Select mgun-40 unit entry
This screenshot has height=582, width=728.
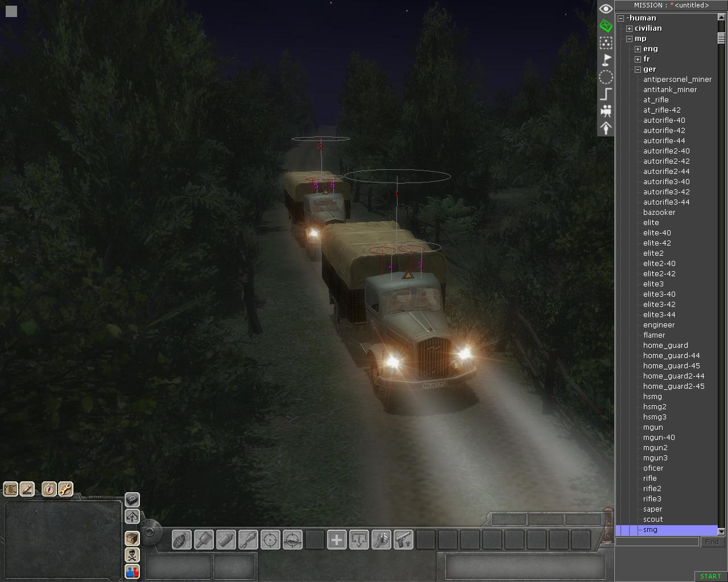659,438
